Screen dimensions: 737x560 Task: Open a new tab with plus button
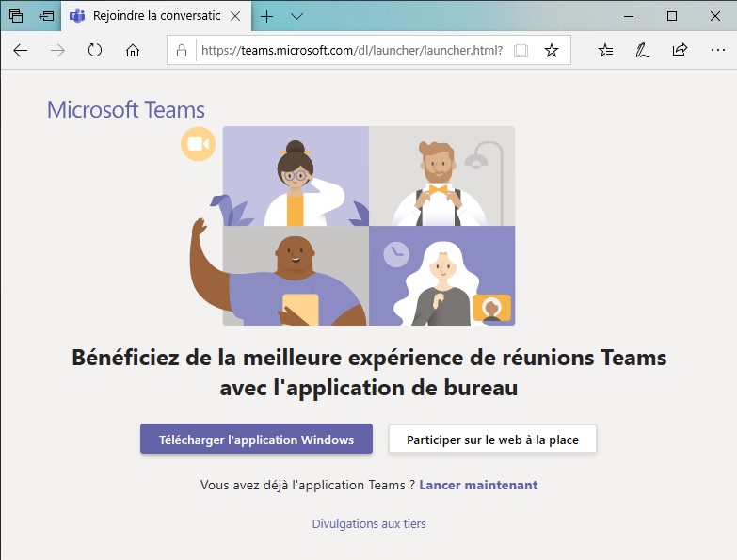(x=267, y=16)
